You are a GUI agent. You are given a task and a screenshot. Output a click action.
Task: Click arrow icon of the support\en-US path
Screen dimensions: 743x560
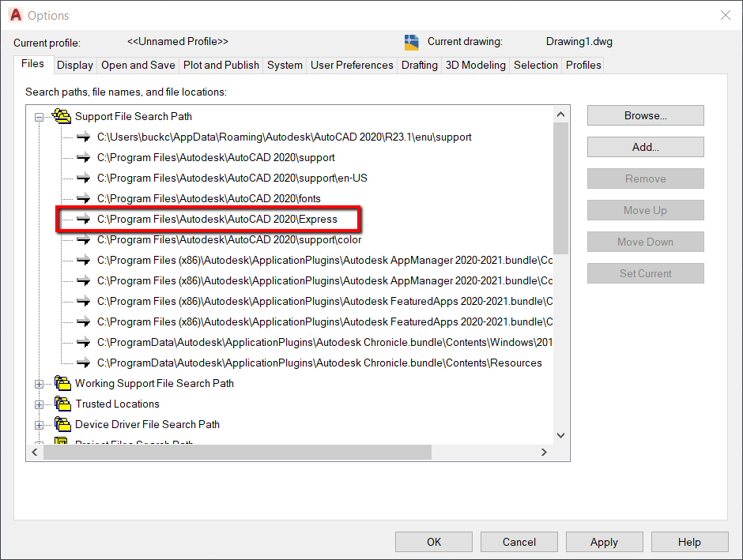tap(84, 178)
